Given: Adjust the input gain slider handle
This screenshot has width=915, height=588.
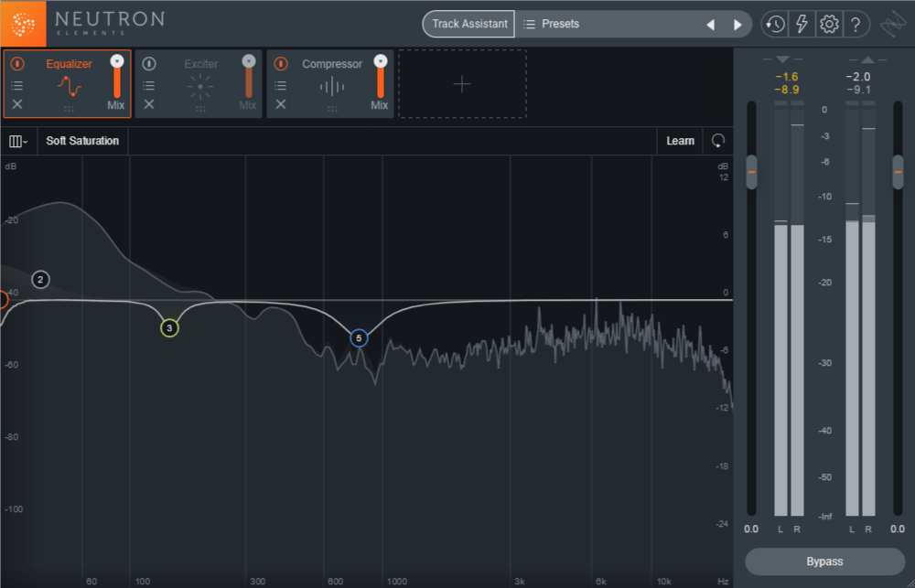Looking at the screenshot, I should pyautogui.click(x=751, y=172).
